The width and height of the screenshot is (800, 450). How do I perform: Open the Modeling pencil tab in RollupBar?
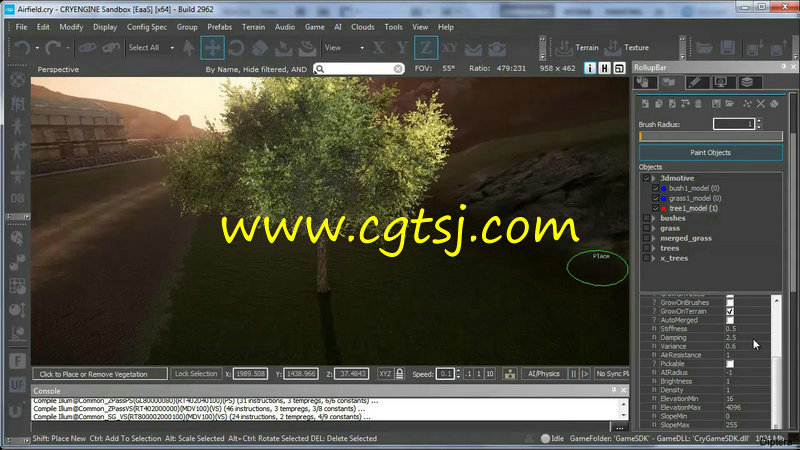(697, 82)
